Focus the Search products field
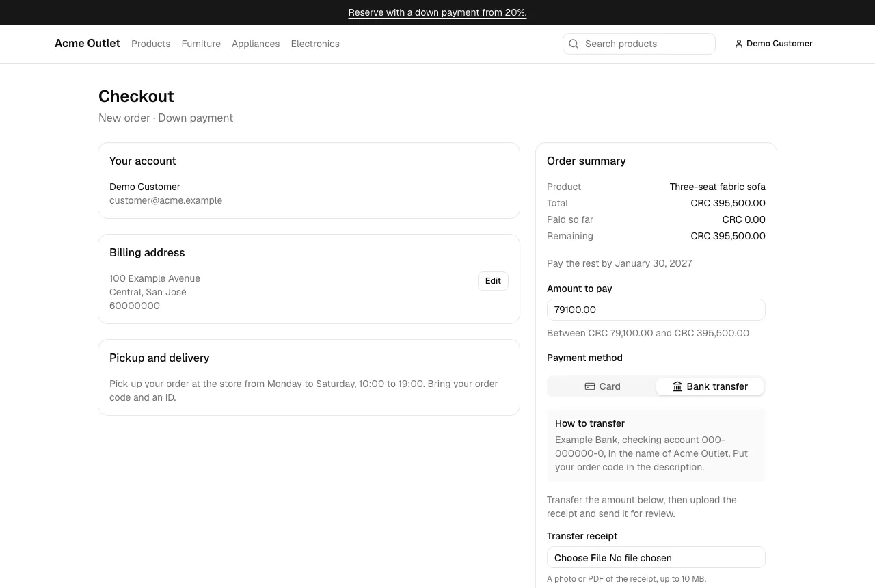Screen dimensions: 875x588 (639, 44)
